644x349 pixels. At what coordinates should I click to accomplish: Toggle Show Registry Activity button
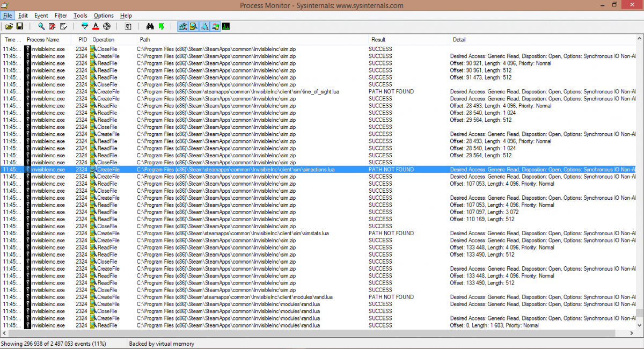pyautogui.click(x=182, y=26)
